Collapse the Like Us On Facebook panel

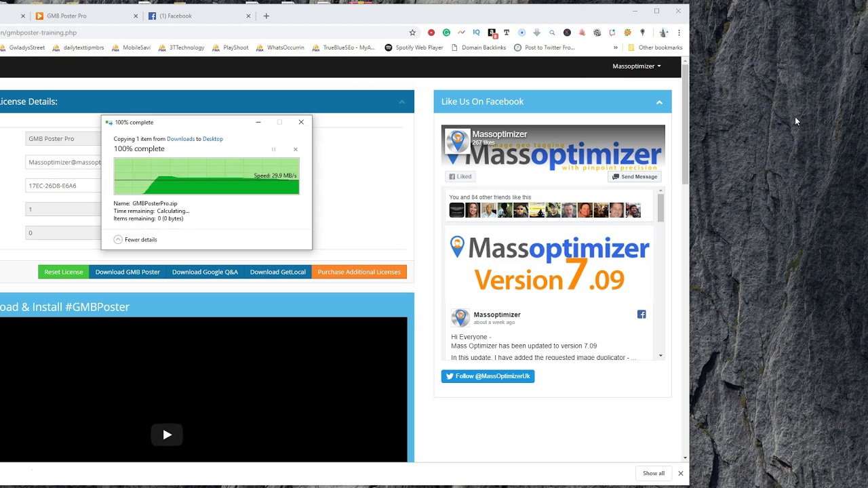pos(659,102)
